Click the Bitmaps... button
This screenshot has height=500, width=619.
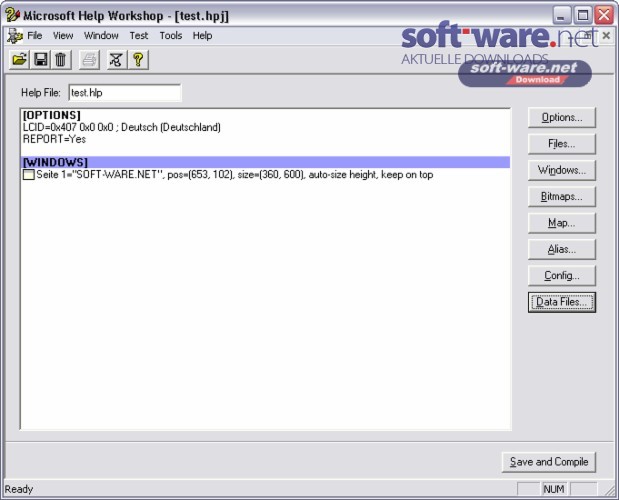pos(562,197)
